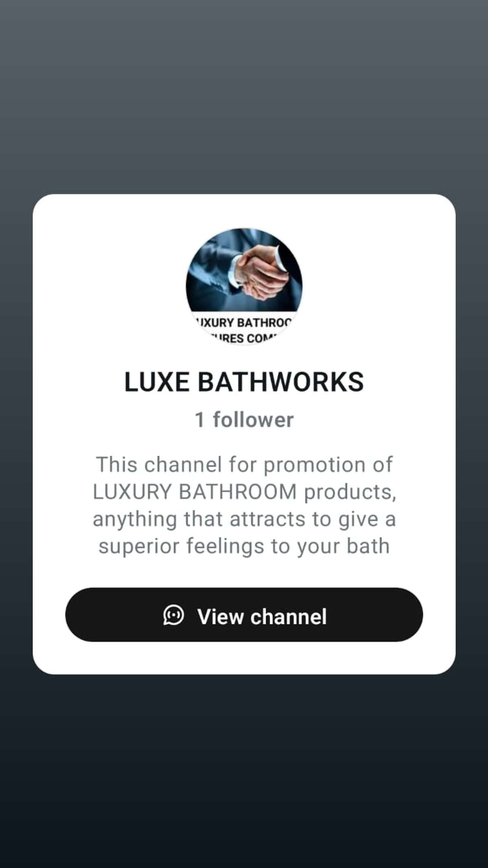Open the LUXE BATHWORKS profile picture
Viewport: 488px width, 868px height.
(x=244, y=286)
